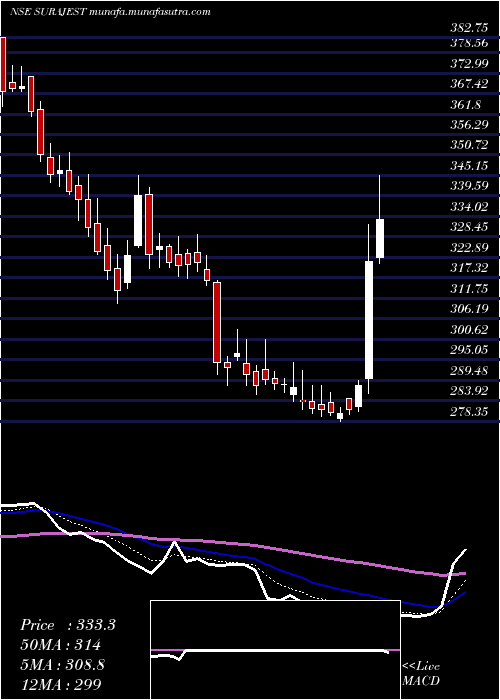Click the 350.72 price axis label
The image size is (500, 700).
coord(469,146)
